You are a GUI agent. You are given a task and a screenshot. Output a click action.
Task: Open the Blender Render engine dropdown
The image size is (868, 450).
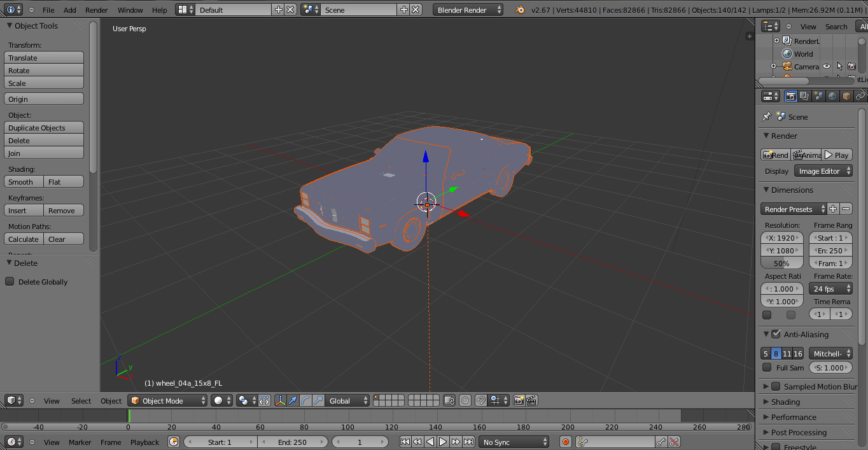click(468, 10)
